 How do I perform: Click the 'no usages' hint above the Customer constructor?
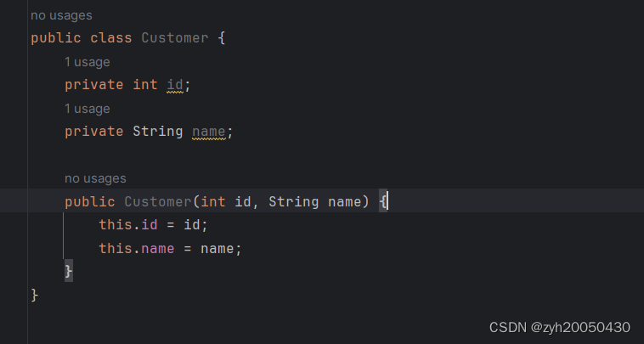[x=95, y=178]
